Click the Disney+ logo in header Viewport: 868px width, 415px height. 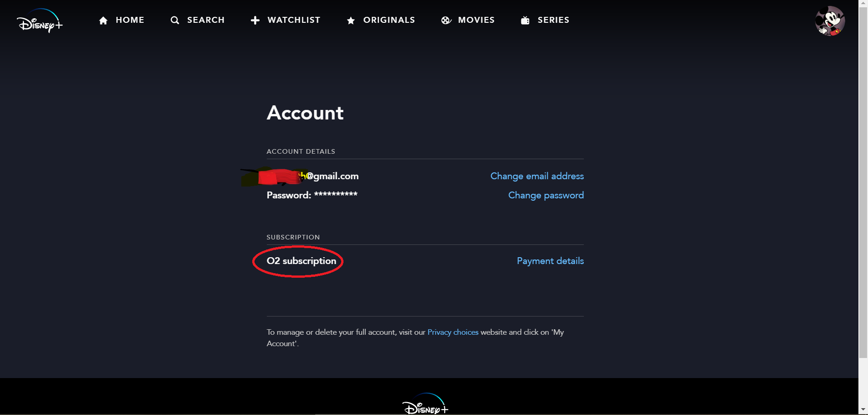coord(39,21)
